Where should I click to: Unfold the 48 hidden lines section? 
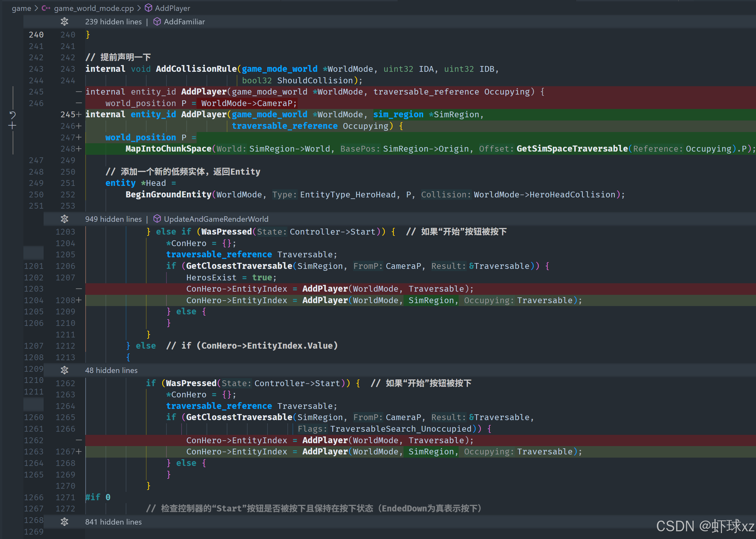coord(64,370)
